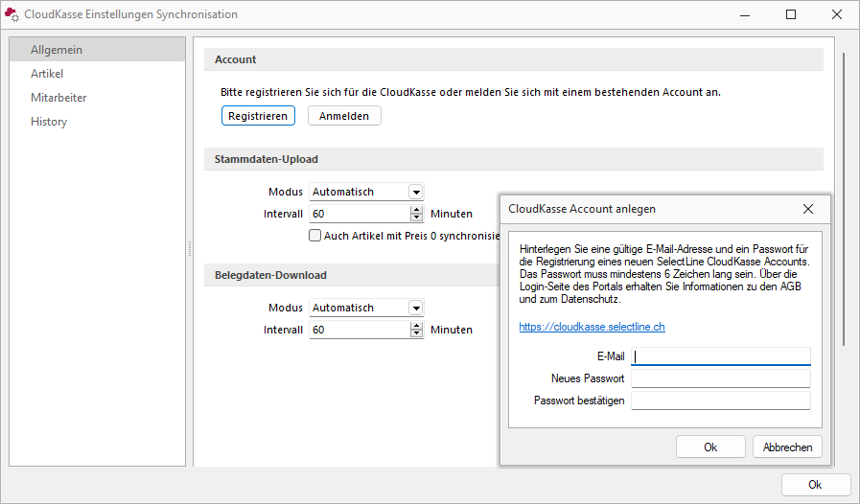Image resolution: width=860 pixels, height=504 pixels.
Task: Focus the E-Mail input field
Action: 721,356
